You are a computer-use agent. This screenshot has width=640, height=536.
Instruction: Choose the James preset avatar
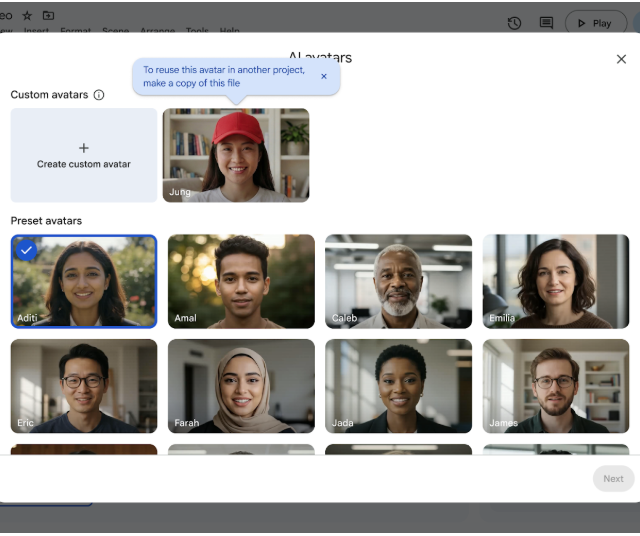556,386
